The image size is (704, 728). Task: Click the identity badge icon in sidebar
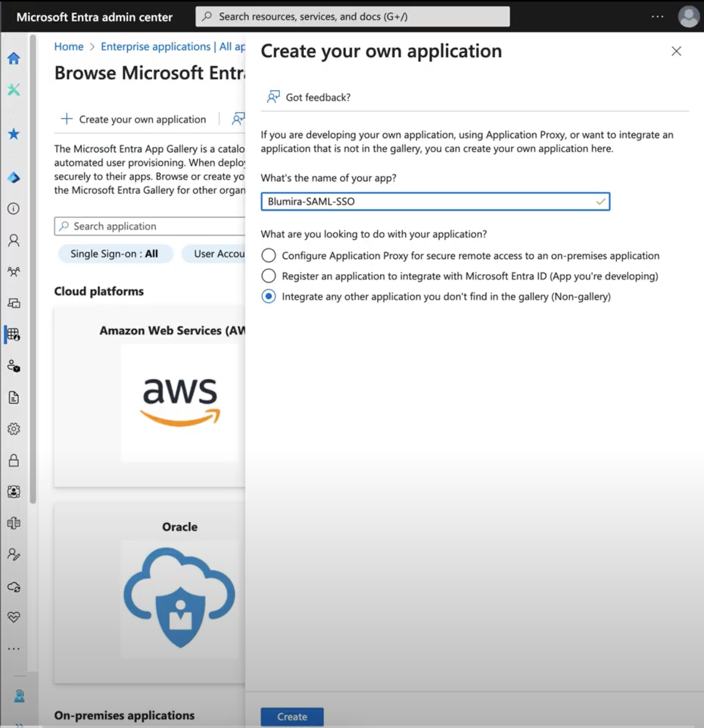click(14, 491)
